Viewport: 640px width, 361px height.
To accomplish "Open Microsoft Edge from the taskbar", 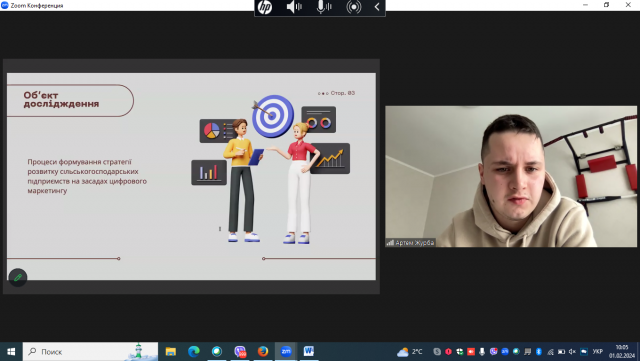I will coord(194,351).
